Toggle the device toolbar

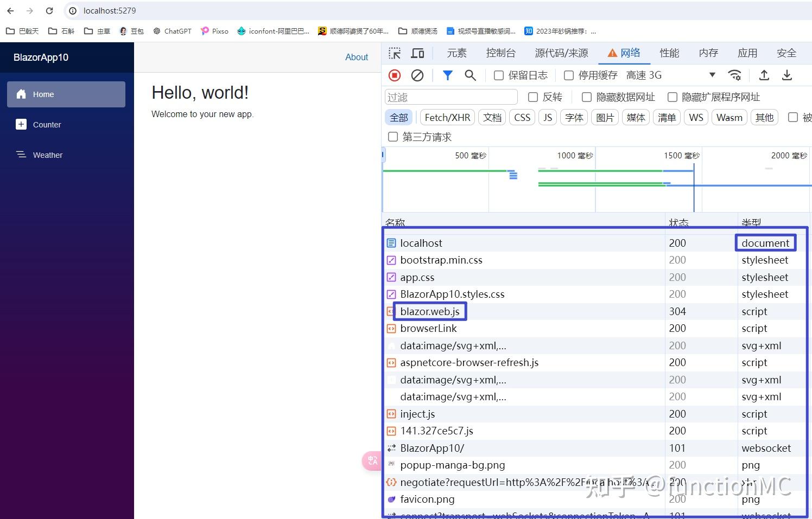[x=417, y=53]
